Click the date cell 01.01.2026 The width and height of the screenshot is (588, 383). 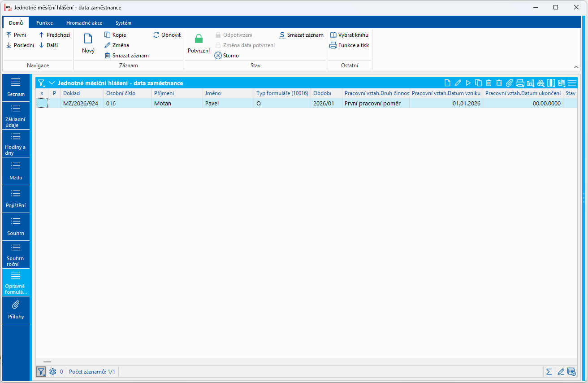446,103
